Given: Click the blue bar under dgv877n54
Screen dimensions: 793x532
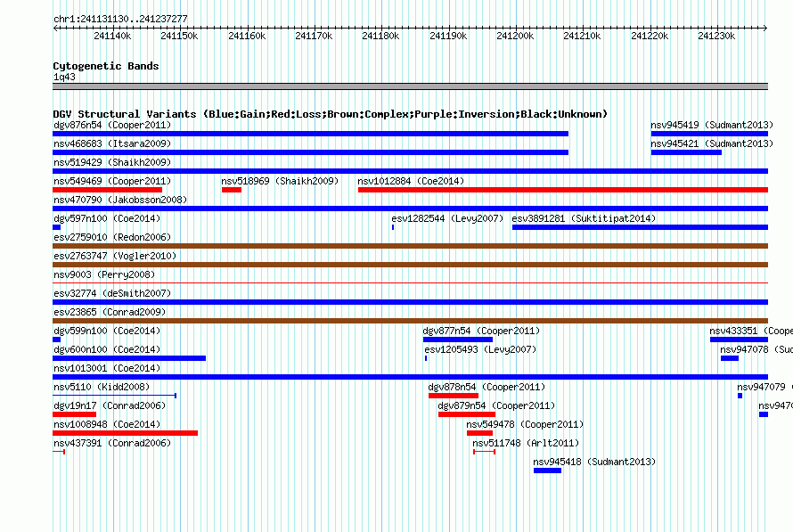Looking at the screenshot, I should (x=458, y=340).
